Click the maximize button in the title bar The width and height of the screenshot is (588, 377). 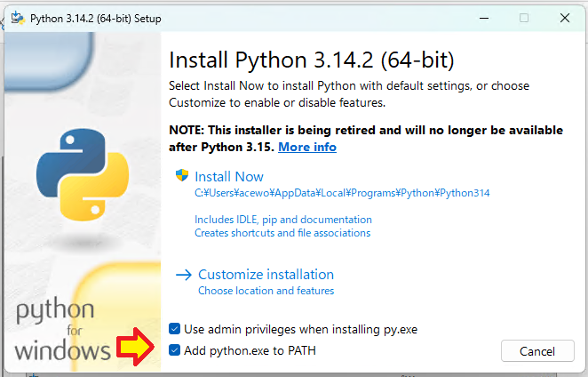tap(524, 18)
